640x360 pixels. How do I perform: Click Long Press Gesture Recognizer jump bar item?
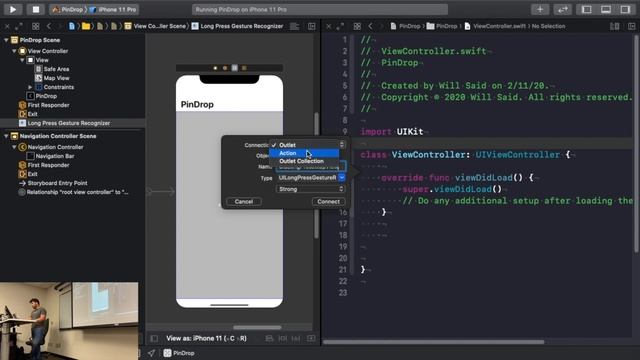point(238,26)
